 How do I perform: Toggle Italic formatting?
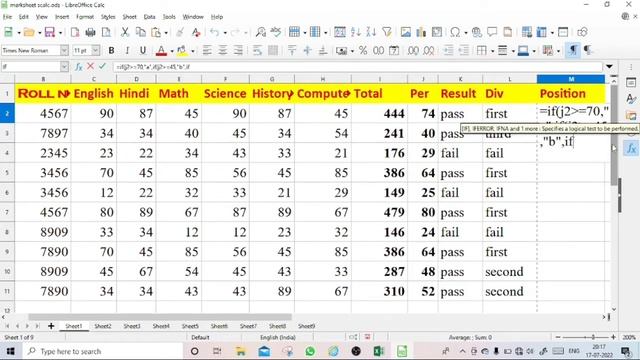click(x=127, y=50)
